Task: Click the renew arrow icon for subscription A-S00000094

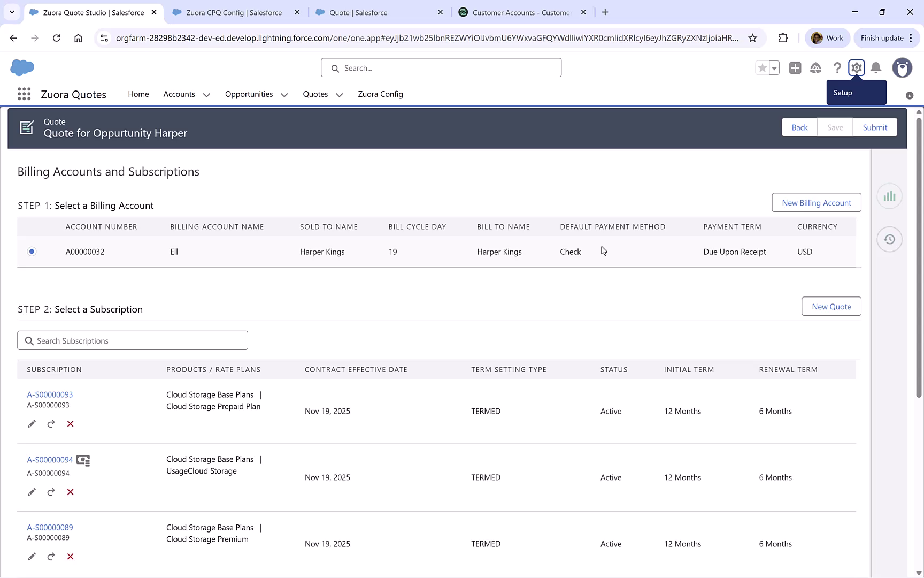Action: tap(51, 492)
